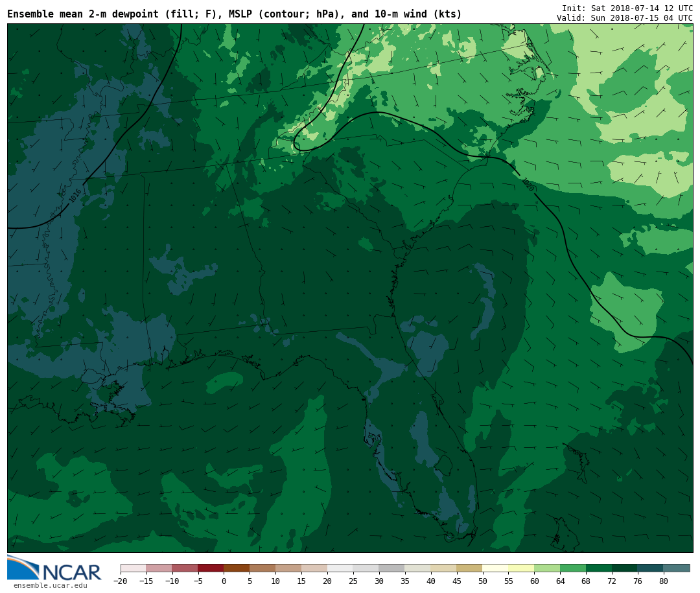The height and width of the screenshot is (593, 700).
Task: Click the -20 colorbar label
Action: [121, 581]
